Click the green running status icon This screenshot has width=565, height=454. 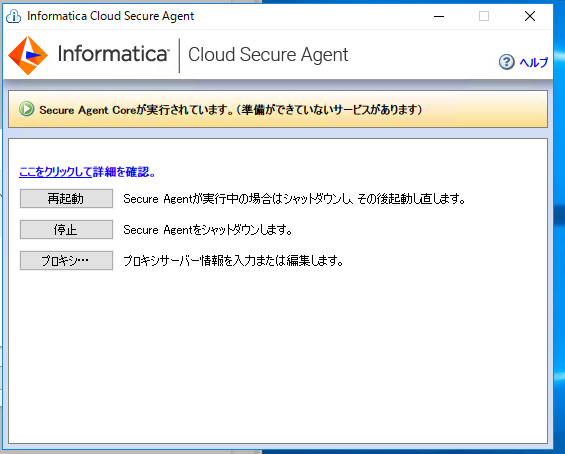click(27, 109)
